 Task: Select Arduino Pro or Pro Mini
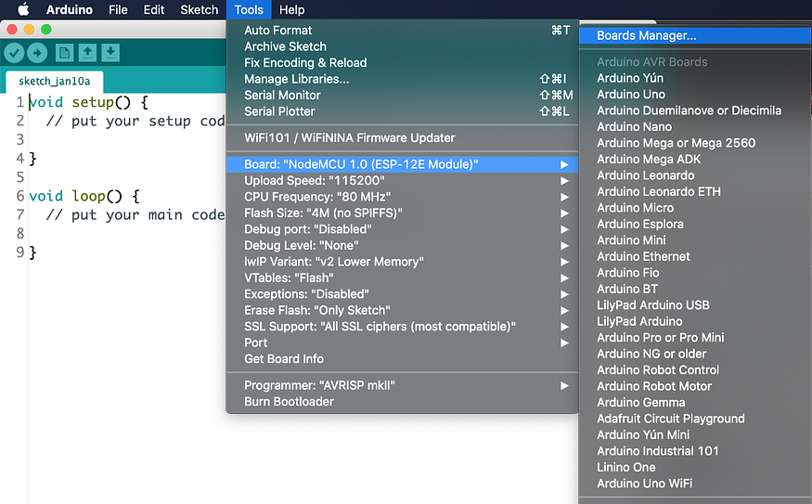[695, 338]
